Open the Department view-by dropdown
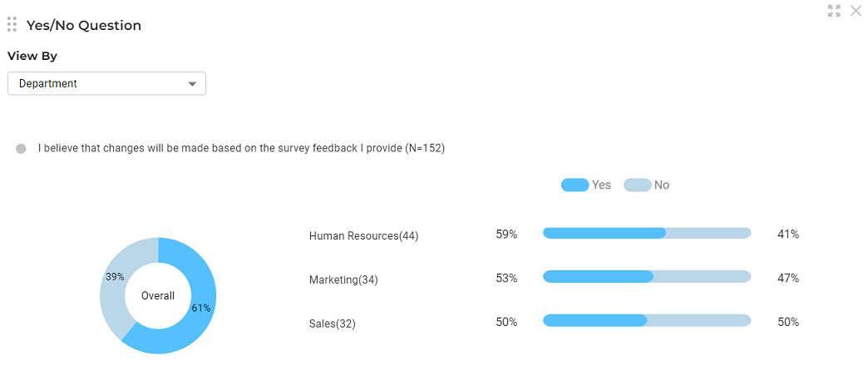The height and width of the screenshot is (366, 868). click(x=106, y=84)
